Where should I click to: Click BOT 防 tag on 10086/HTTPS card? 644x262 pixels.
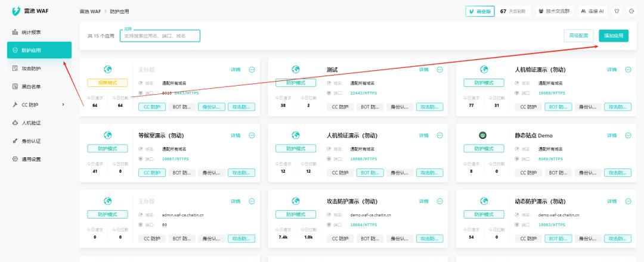(x=370, y=173)
